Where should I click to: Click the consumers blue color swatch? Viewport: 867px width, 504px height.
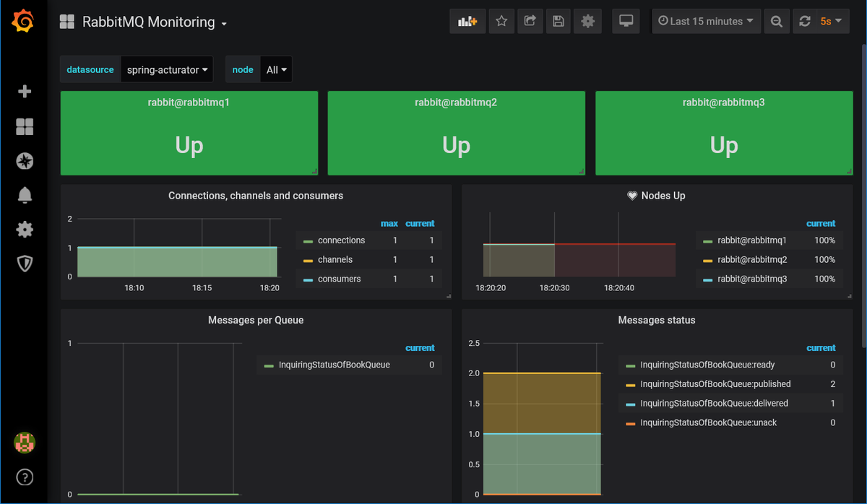309,279
